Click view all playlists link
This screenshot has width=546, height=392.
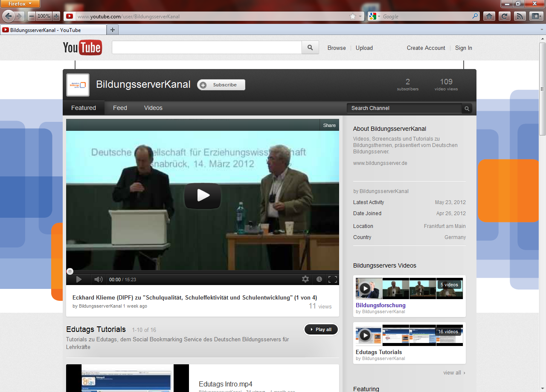click(454, 372)
